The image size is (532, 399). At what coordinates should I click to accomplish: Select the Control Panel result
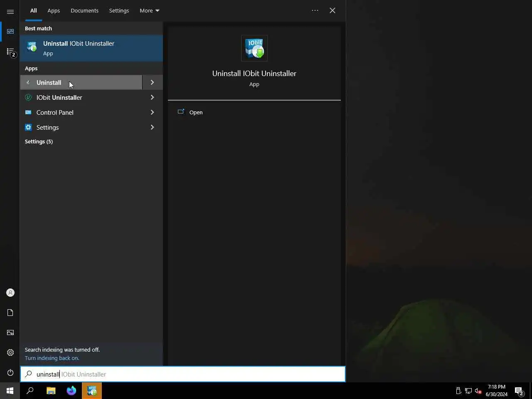[x=81, y=112]
